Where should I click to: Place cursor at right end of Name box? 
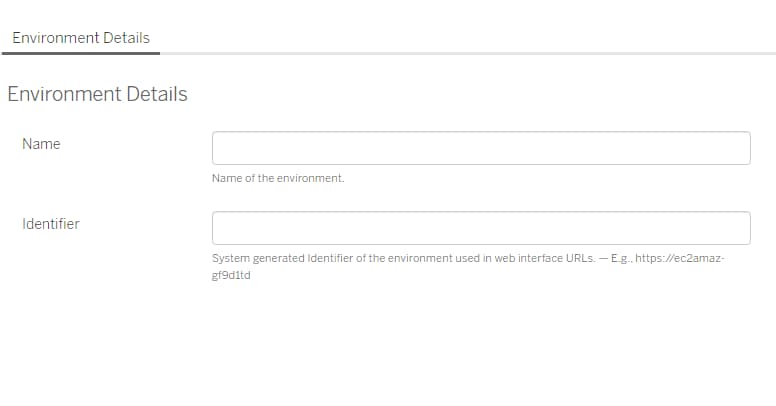745,148
